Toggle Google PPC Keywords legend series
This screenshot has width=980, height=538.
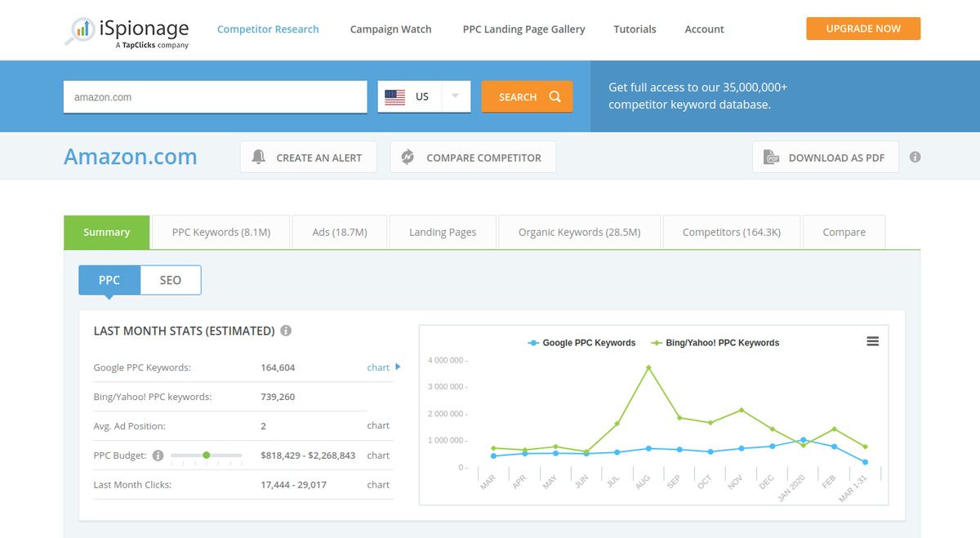581,343
